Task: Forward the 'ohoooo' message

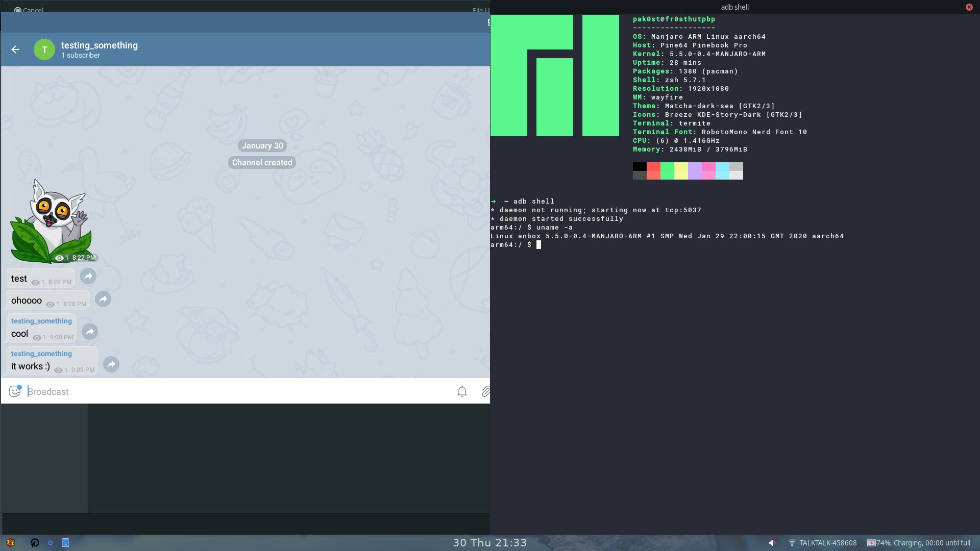Action: (x=103, y=299)
